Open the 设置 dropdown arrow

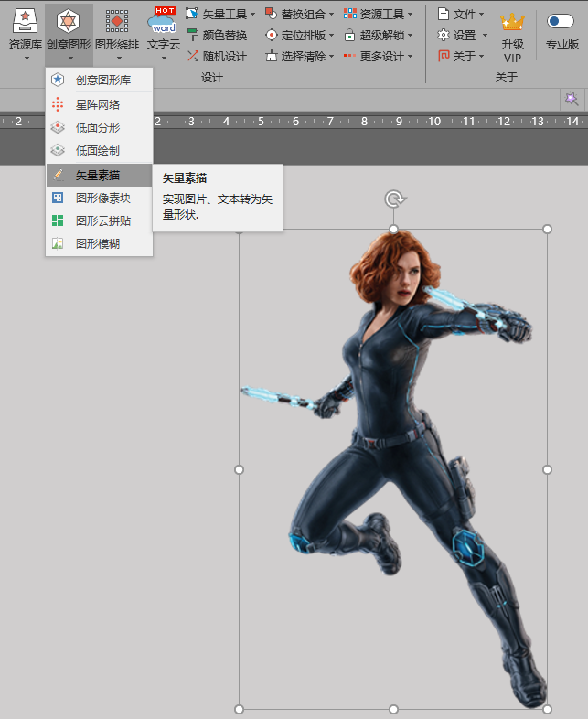[485, 36]
